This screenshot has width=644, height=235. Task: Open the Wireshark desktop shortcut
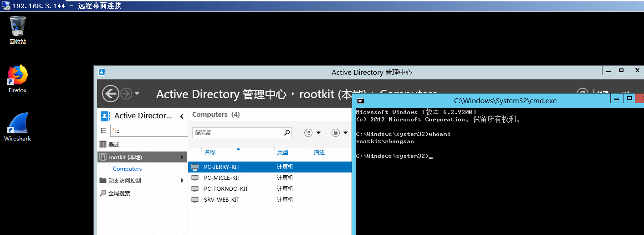pyautogui.click(x=18, y=127)
